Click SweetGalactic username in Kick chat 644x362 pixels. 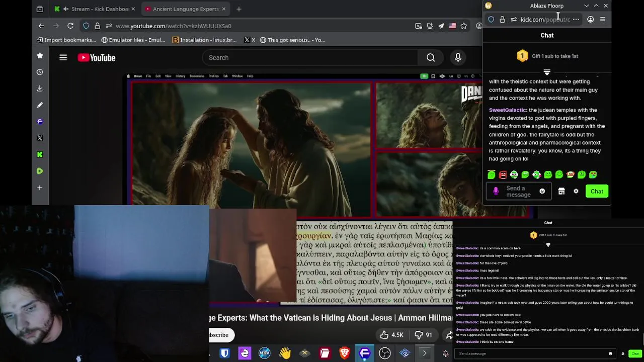click(x=507, y=110)
